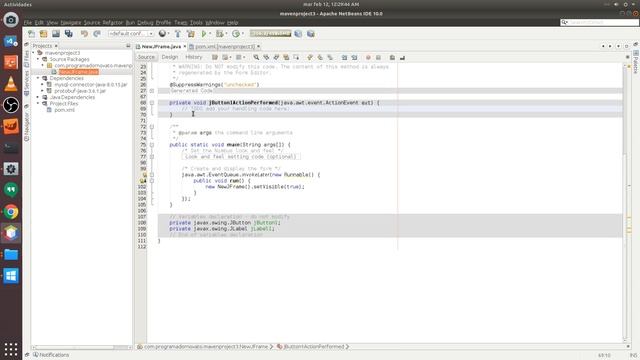This screenshot has width=640, height=360.
Task: Toggle Rectangular Selection in editor toolbar
Action: pos(296,58)
